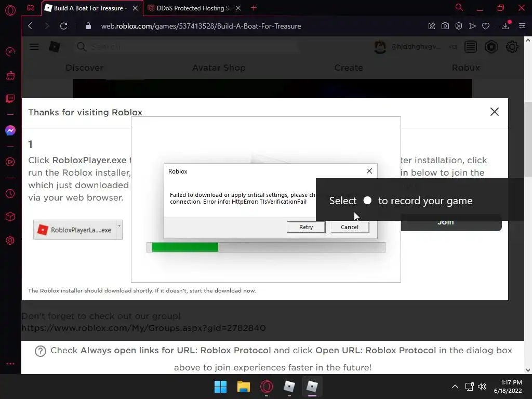Screen dimensions: 532x399
Task: Open the Robux menu item
Action: click(466, 68)
